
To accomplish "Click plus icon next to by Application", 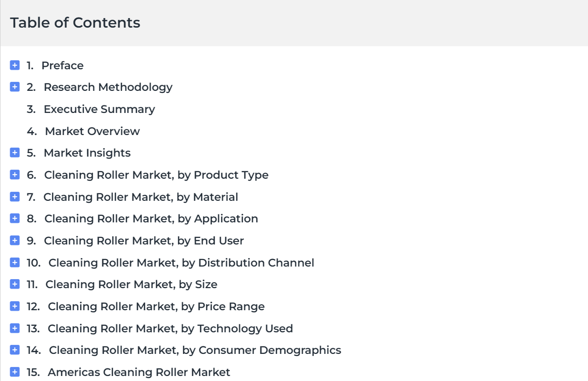I will pos(15,219).
